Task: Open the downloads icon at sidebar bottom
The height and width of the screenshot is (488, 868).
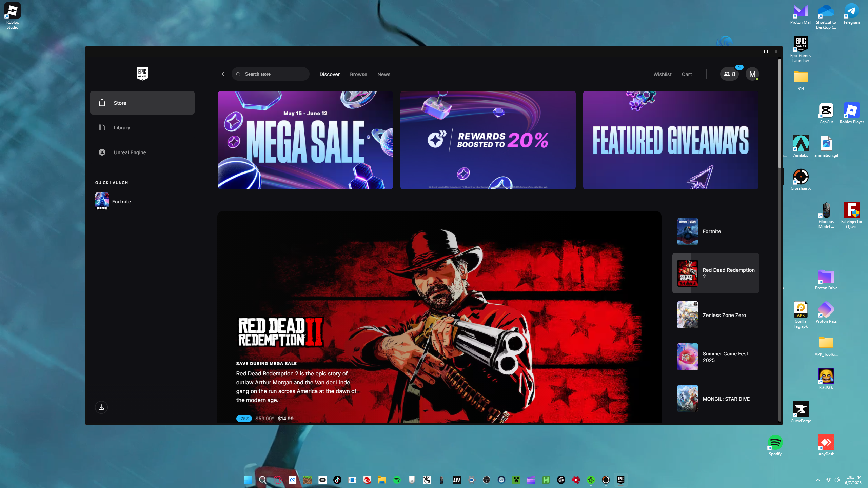Action: [101, 407]
